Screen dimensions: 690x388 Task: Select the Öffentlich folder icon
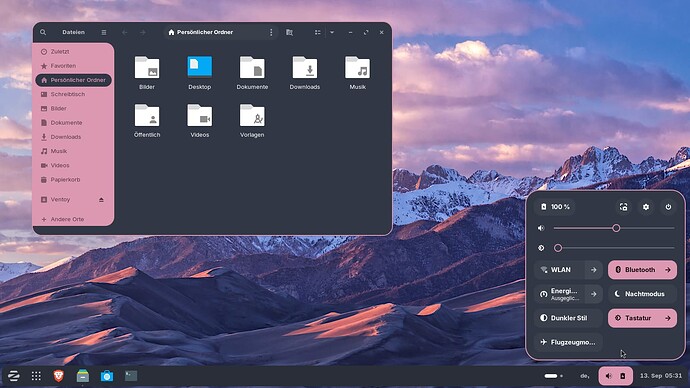click(x=147, y=116)
